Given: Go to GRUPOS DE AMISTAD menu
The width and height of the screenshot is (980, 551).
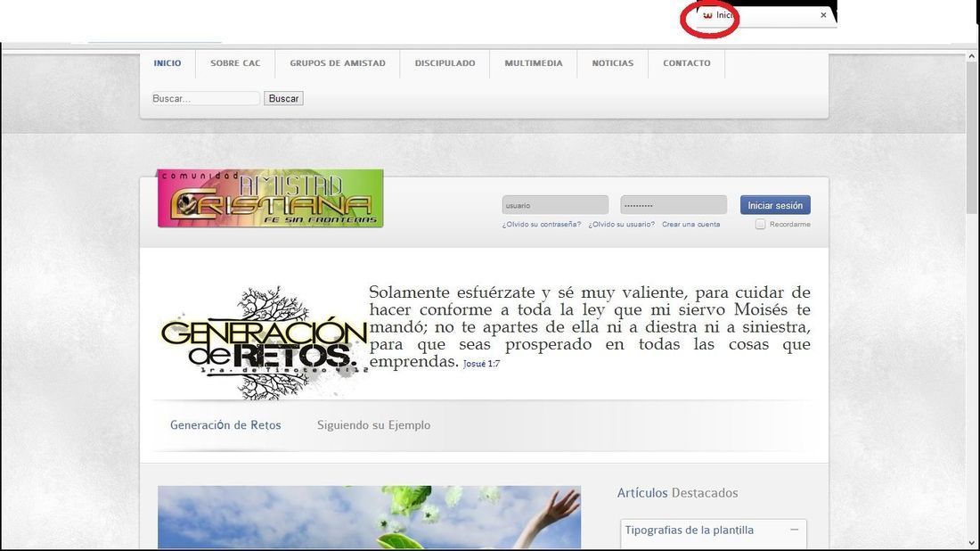Looking at the screenshot, I should pyautogui.click(x=338, y=63).
